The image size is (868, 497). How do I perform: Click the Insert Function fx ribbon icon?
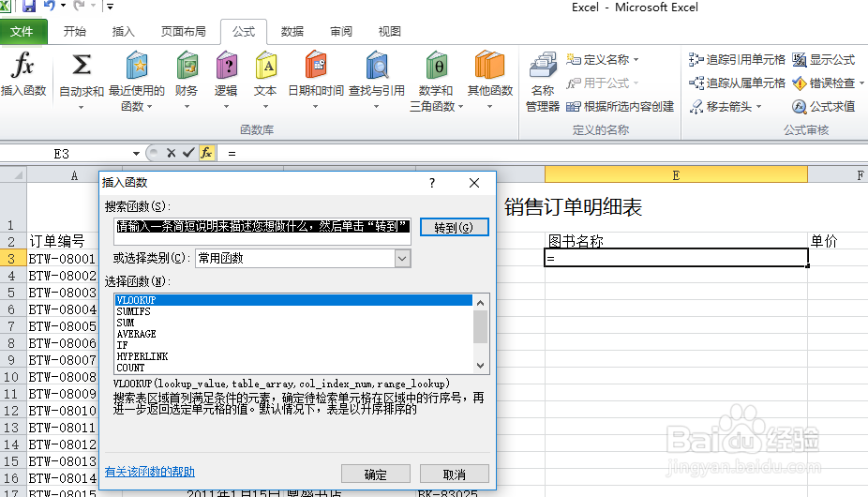click(x=22, y=67)
